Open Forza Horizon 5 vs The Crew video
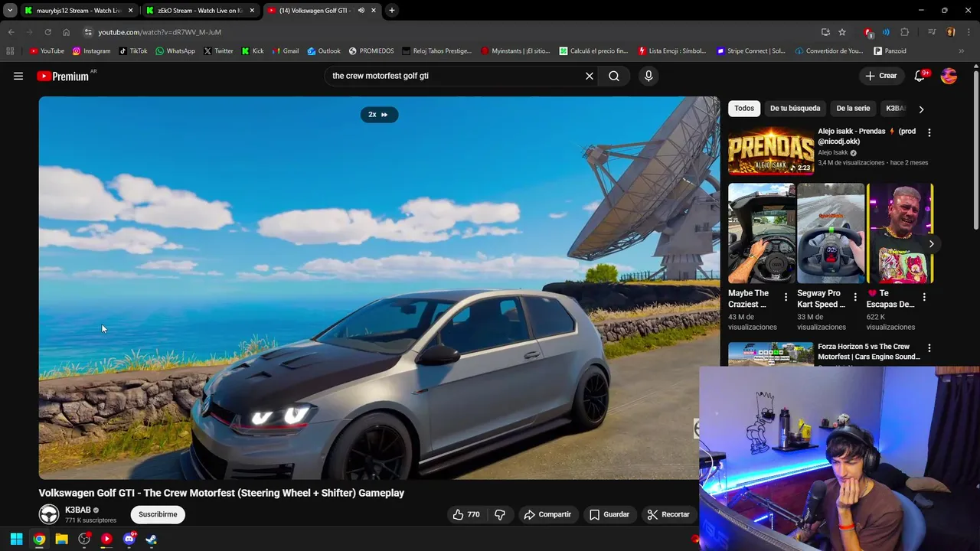This screenshot has width=980, height=551. click(869, 351)
